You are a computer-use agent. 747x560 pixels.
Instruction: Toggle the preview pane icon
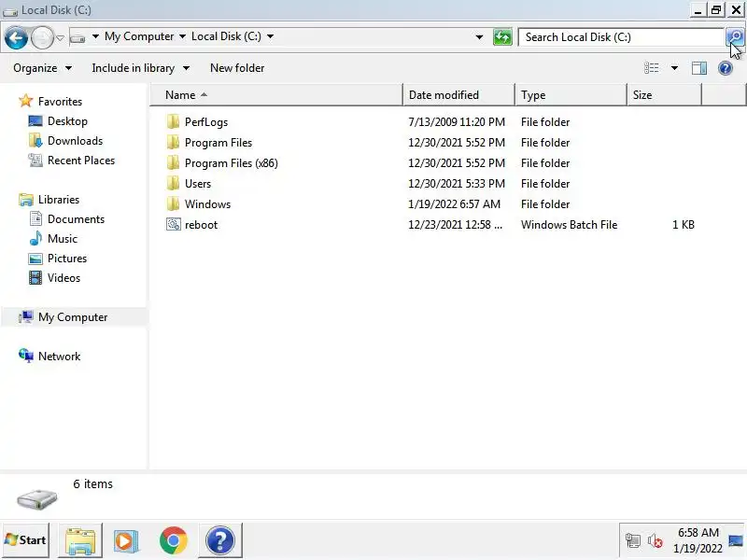click(699, 68)
